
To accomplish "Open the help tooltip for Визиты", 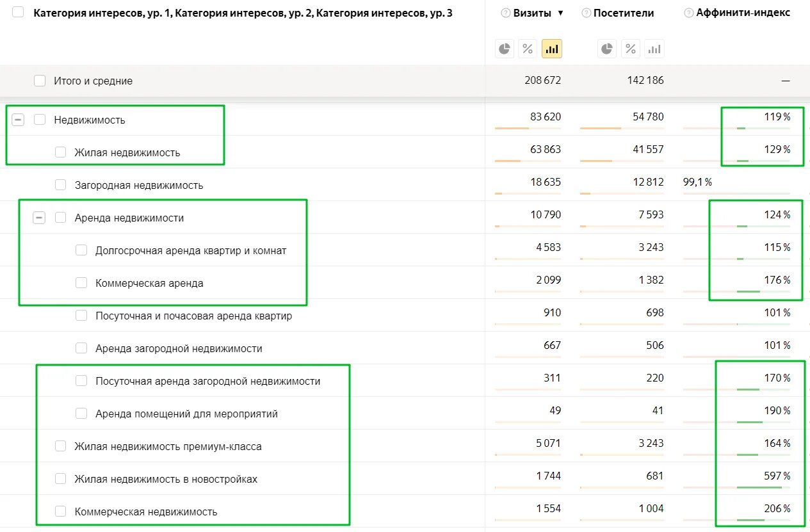I will (506, 13).
